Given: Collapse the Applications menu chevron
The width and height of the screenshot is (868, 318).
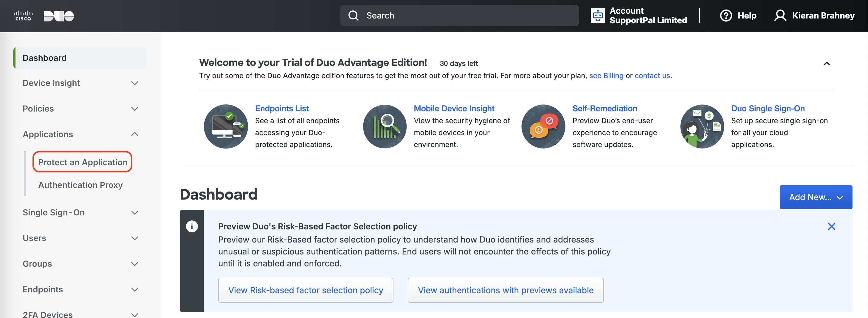Looking at the screenshot, I should [x=135, y=134].
